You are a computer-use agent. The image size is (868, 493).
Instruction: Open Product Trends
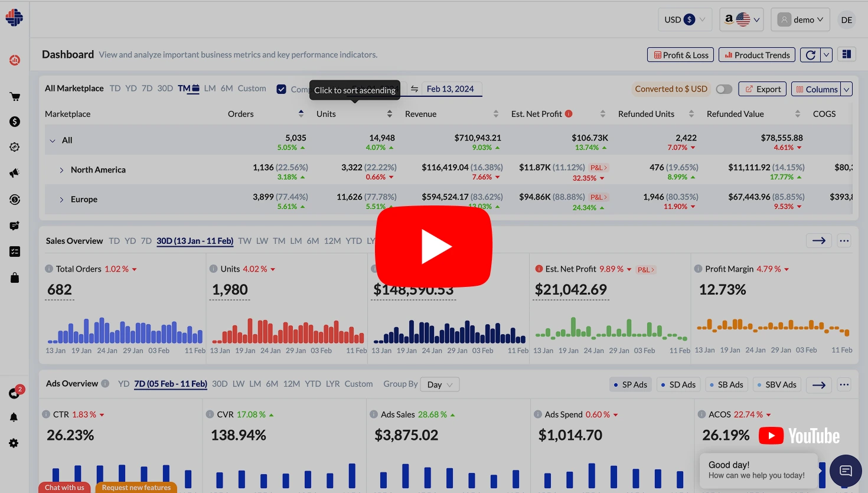pyautogui.click(x=757, y=55)
